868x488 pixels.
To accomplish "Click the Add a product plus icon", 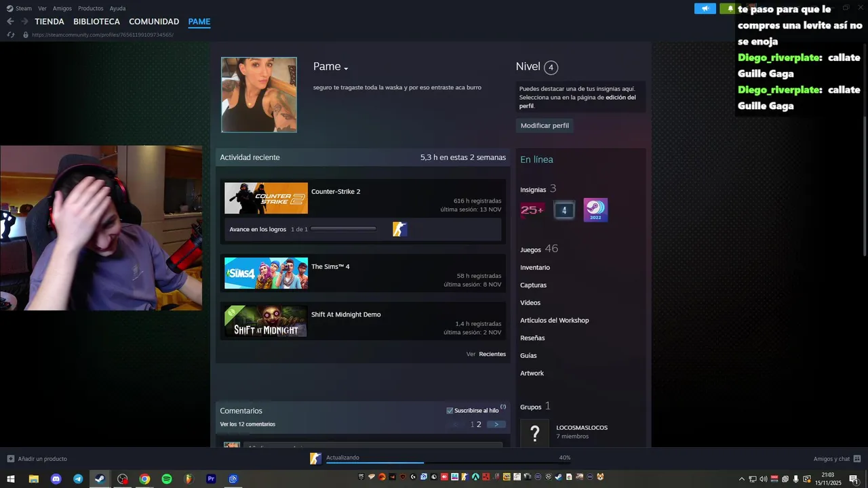I will pyautogui.click(x=10, y=459).
